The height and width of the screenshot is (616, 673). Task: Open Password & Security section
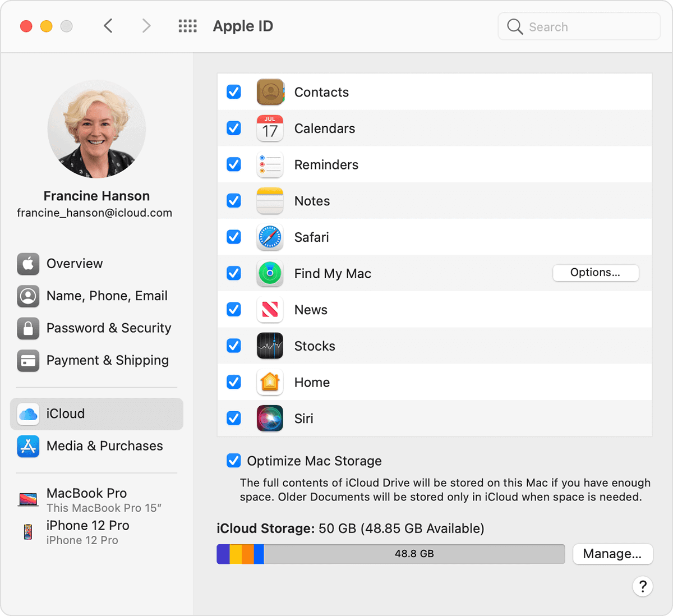[108, 328]
